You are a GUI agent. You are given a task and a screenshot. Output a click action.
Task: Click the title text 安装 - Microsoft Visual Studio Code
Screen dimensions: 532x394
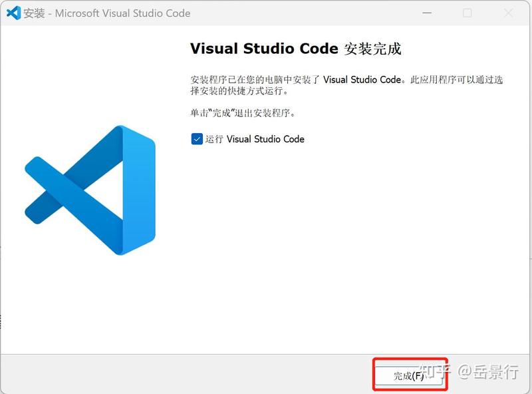click(107, 13)
